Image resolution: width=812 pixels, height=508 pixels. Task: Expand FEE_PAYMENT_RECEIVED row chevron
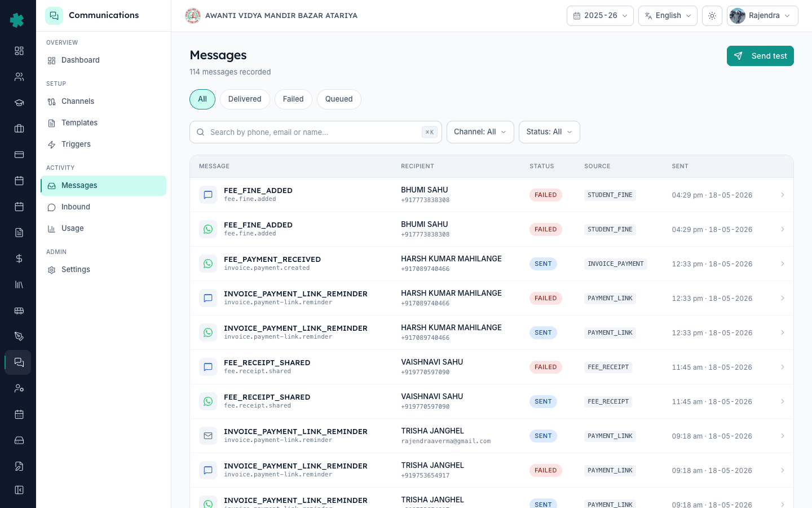[x=783, y=264]
